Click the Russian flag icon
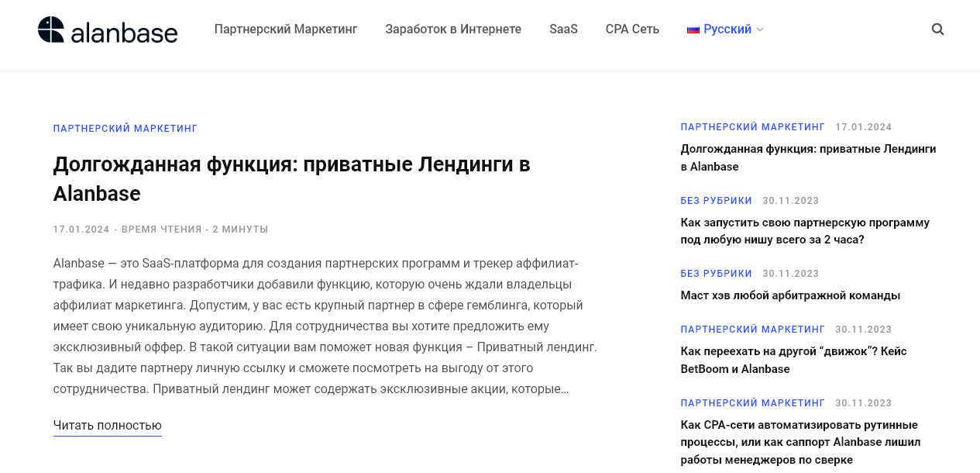Screen dimensions: 980x473 point(693,29)
